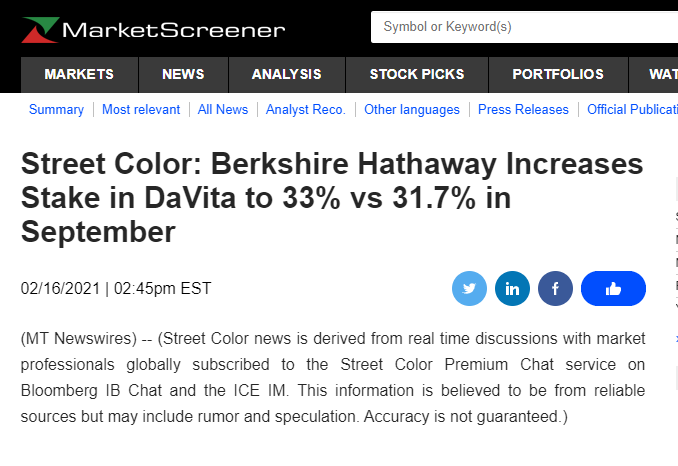The image size is (678, 466).
Task: Share article on Facebook
Action: pos(555,289)
